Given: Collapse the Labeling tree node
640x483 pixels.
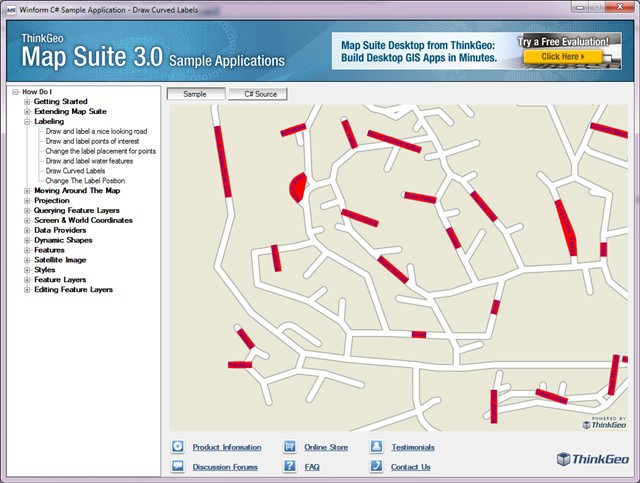Looking at the screenshot, I should point(27,121).
